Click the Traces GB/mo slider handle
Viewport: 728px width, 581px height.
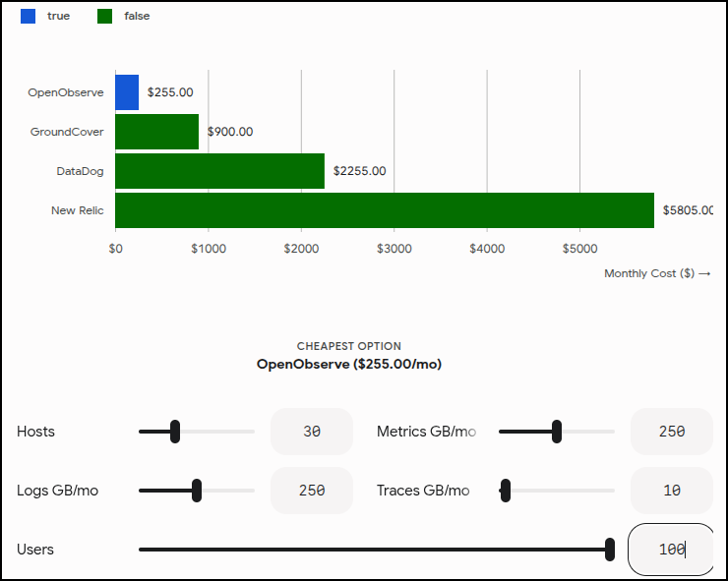point(506,491)
